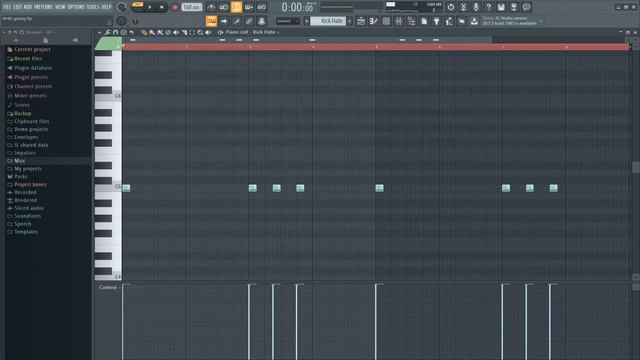Open the EDIT menu
Viewport: 640px width, 360px height.
[18, 7]
